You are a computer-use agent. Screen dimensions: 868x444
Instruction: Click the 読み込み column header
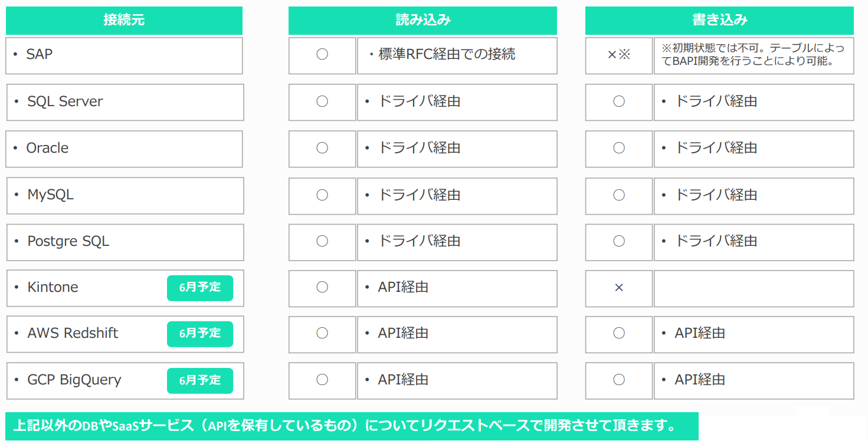[422, 20]
